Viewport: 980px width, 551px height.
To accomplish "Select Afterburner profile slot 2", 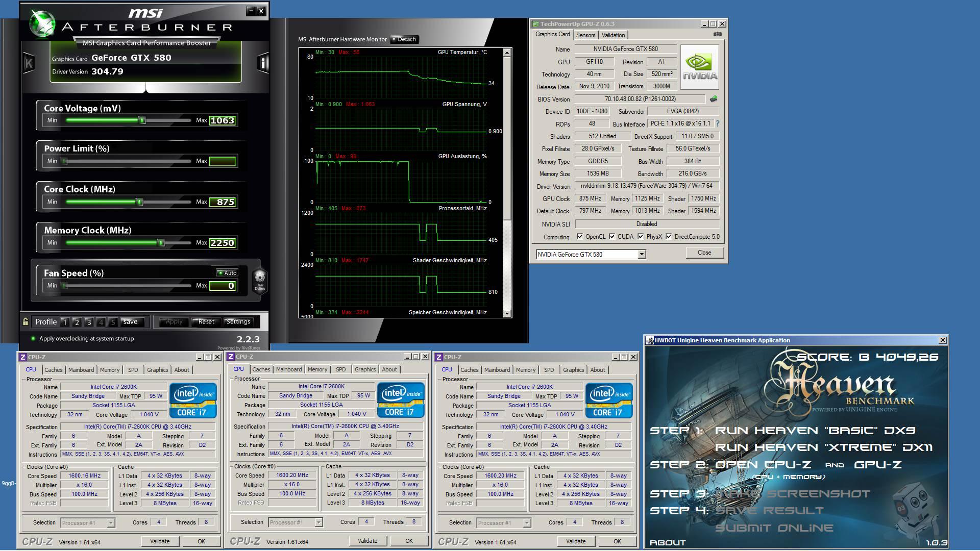I will click(x=77, y=322).
